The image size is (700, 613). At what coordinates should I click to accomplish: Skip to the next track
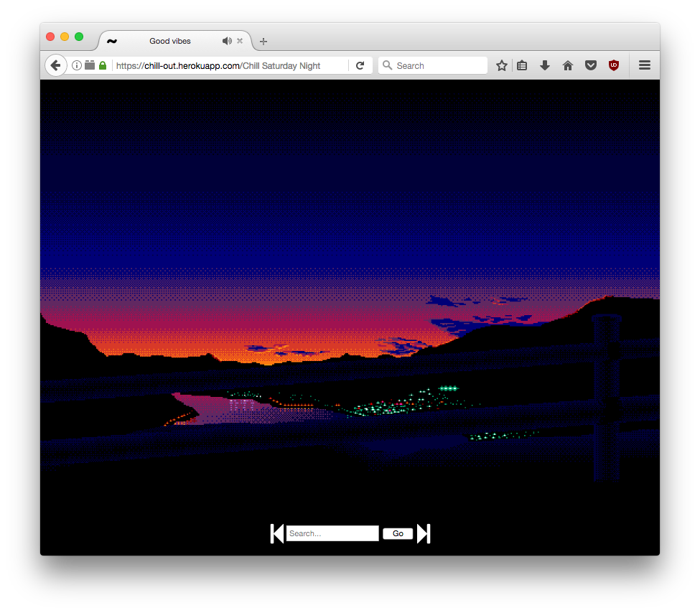(423, 533)
